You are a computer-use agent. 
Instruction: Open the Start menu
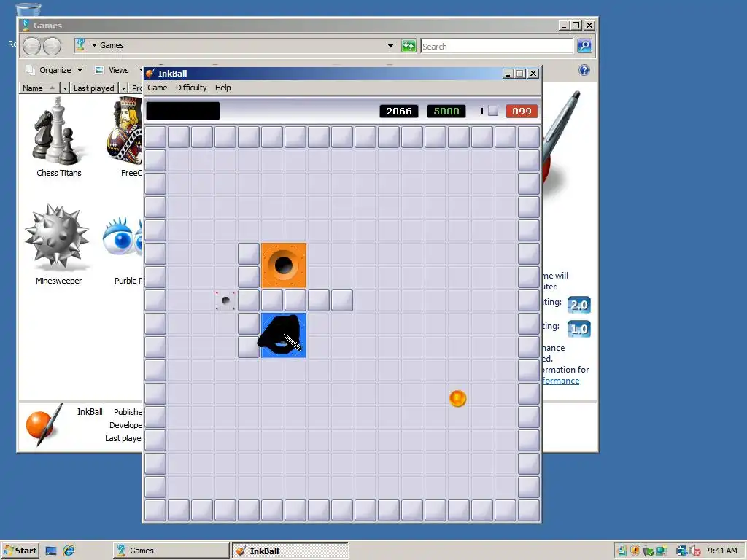(x=20, y=551)
